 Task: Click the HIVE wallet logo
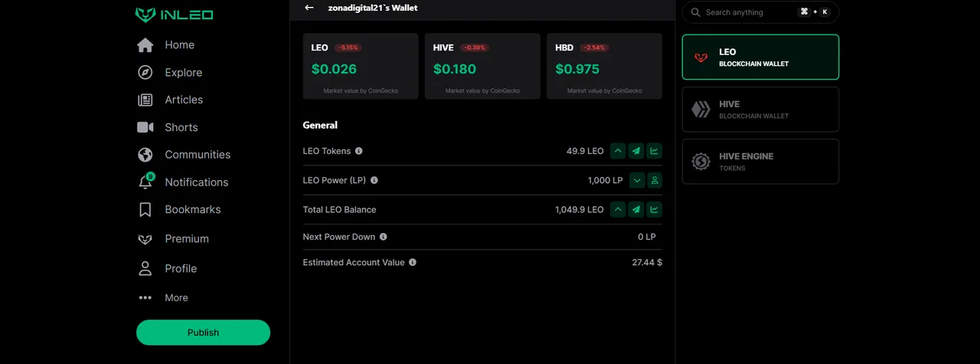pos(701,110)
